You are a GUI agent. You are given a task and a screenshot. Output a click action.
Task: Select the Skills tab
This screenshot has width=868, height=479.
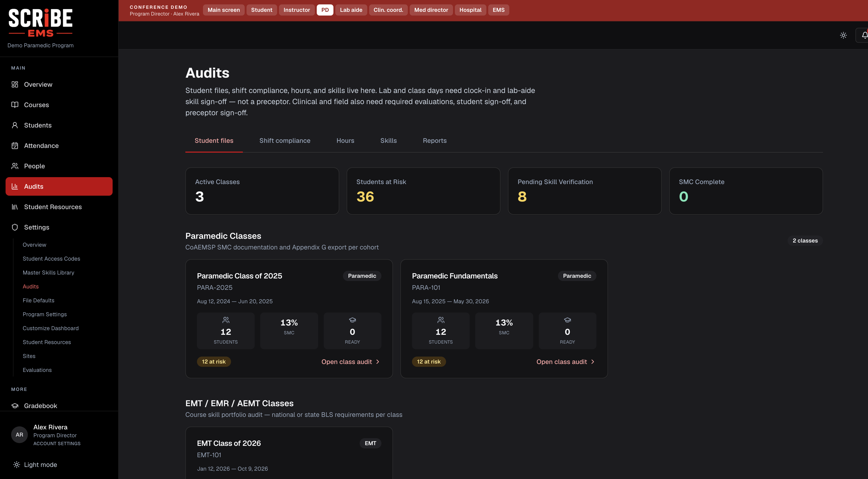[x=388, y=141]
